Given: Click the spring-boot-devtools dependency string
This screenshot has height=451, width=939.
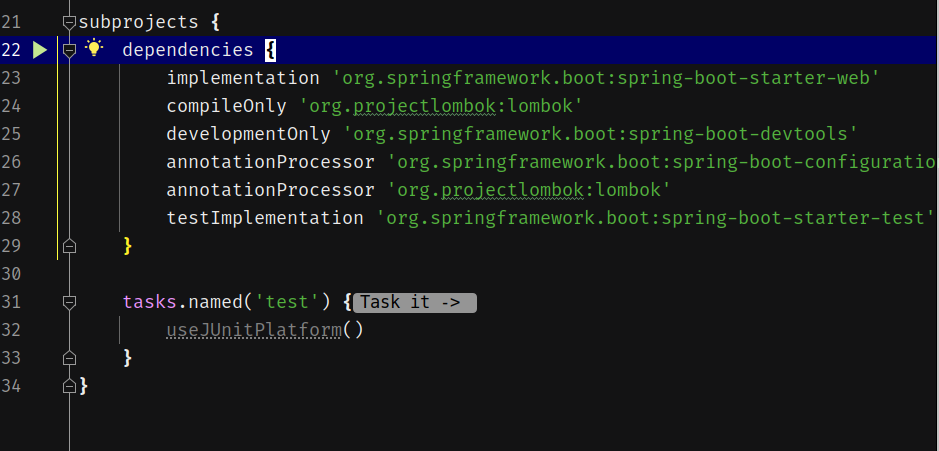Looking at the screenshot, I should (601, 134).
